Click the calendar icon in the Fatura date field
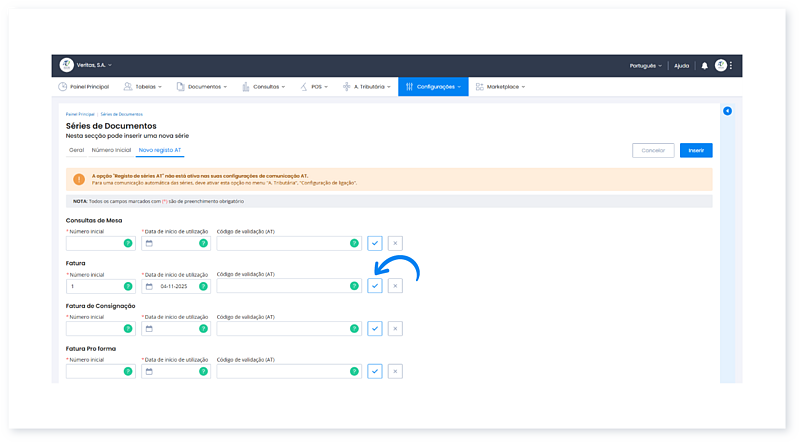Screen dimensions: 800x443 coord(149,286)
